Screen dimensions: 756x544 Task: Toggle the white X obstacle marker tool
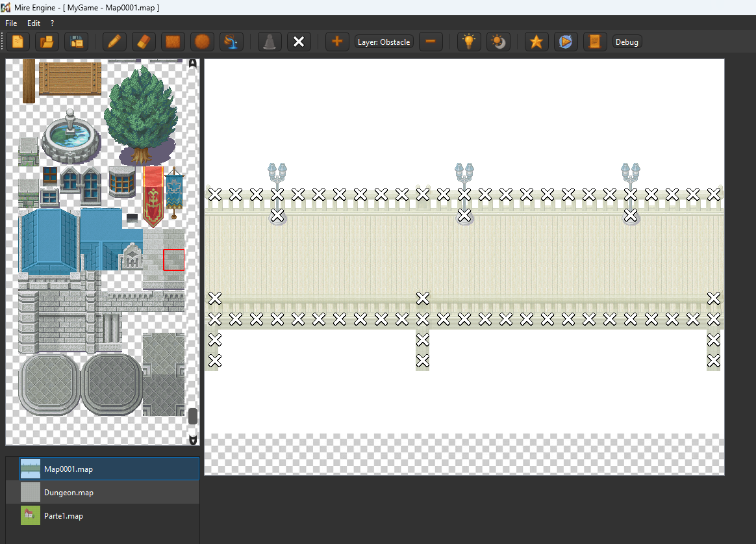[299, 42]
